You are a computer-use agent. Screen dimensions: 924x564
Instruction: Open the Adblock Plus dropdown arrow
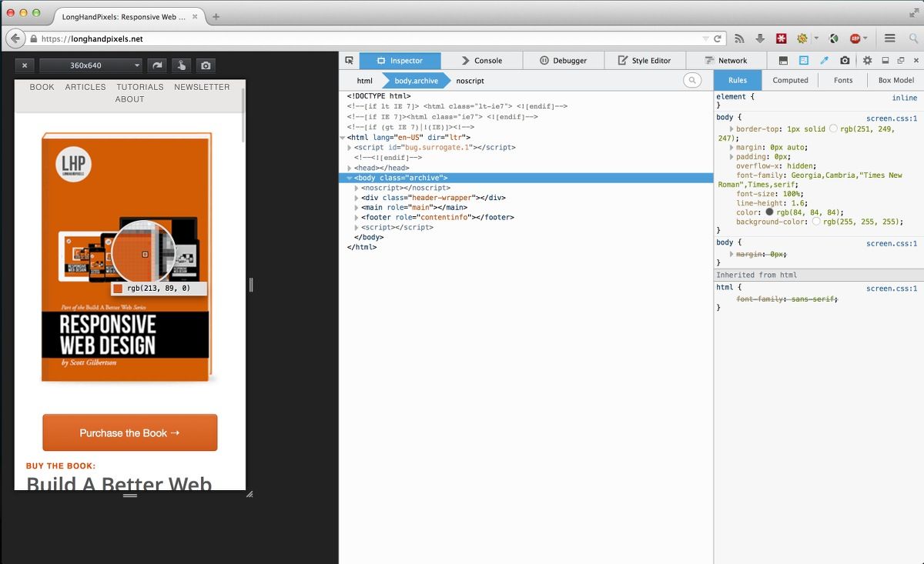click(865, 38)
